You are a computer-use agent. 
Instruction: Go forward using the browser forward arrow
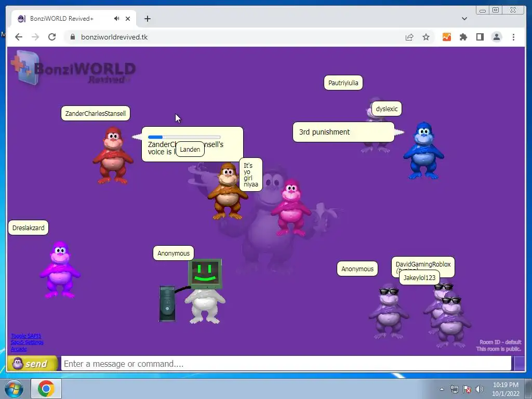coord(35,37)
